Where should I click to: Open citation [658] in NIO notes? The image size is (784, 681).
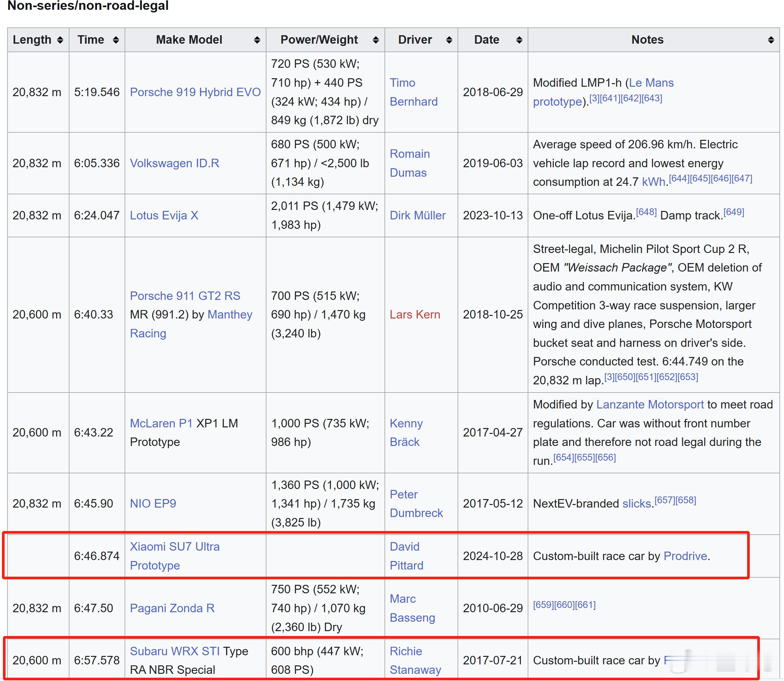[x=686, y=500]
